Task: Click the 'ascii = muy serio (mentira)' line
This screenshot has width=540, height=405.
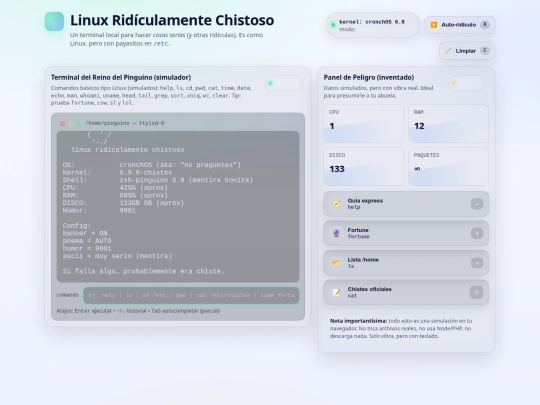Action: pos(117,256)
